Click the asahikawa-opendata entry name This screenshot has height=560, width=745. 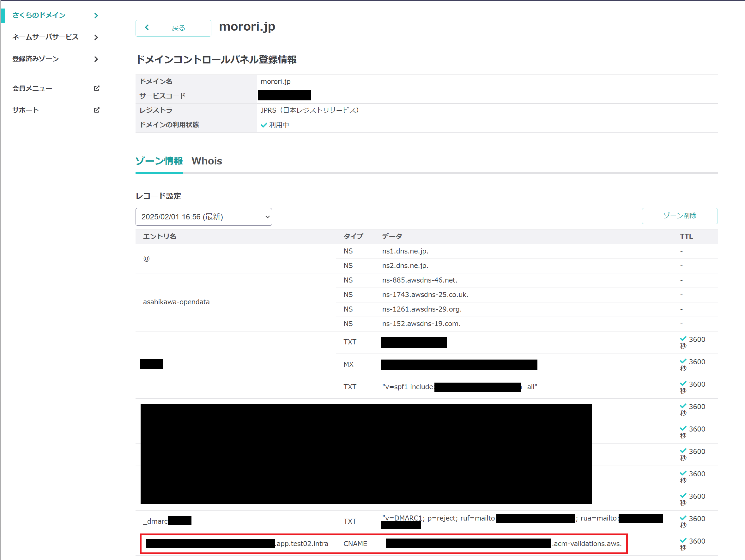point(176,302)
